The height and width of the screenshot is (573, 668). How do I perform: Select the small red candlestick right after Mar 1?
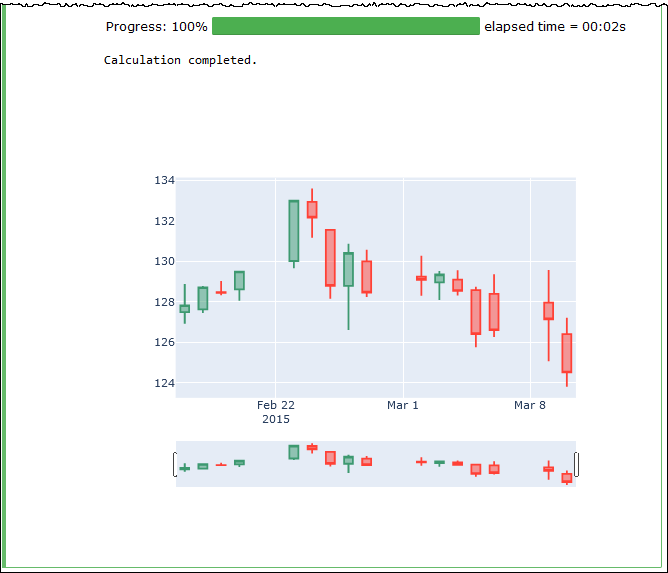pos(421,278)
